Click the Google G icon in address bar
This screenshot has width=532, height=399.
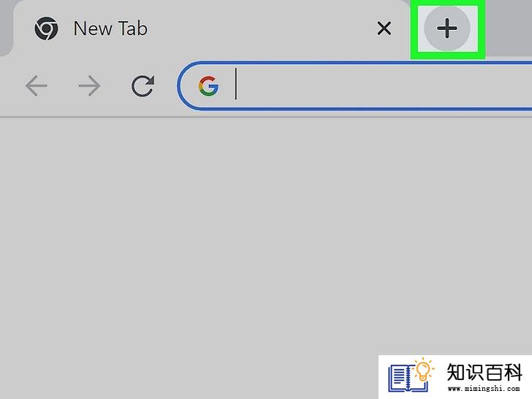point(208,85)
